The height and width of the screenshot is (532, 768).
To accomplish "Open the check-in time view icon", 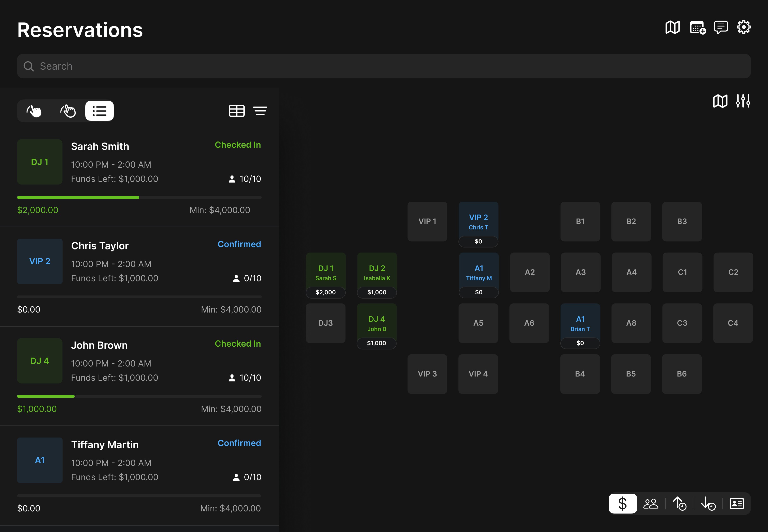I will click(680, 504).
